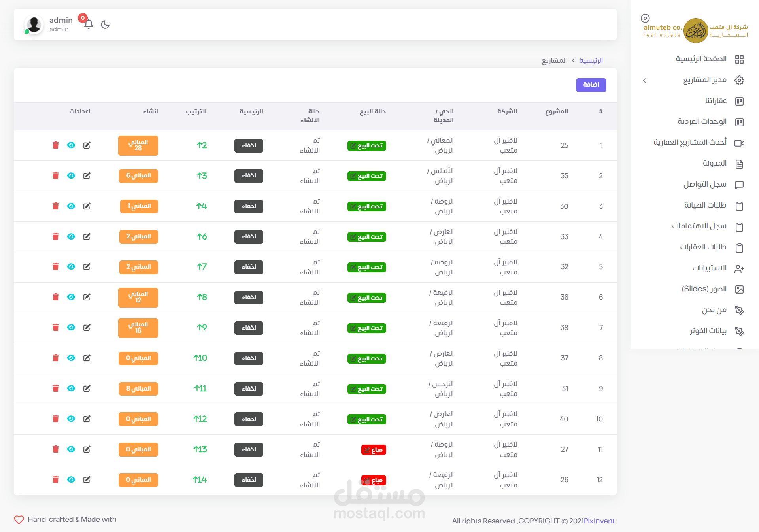Image resolution: width=759 pixels, height=532 pixels.
Task: Click اخفاء button in row 2
Action: (249, 175)
